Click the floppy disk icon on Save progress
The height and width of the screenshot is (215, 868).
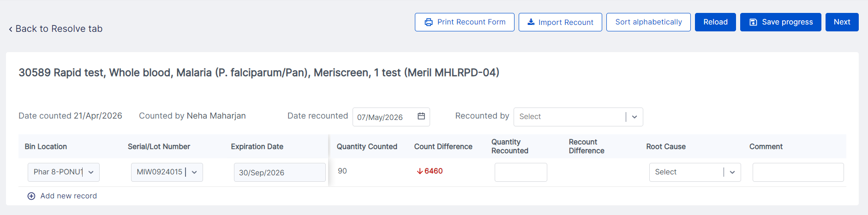coord(753,22)
